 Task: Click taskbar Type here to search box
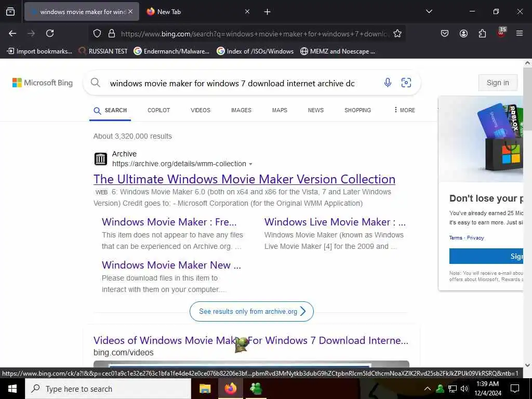click(x=108, y=389)
